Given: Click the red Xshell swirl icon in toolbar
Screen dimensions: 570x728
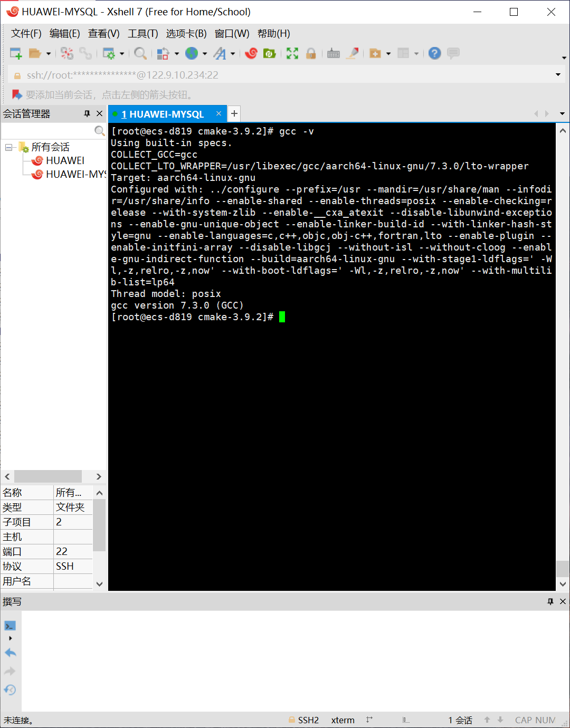Looking at the screenshot, I should (x=251, y=53).
